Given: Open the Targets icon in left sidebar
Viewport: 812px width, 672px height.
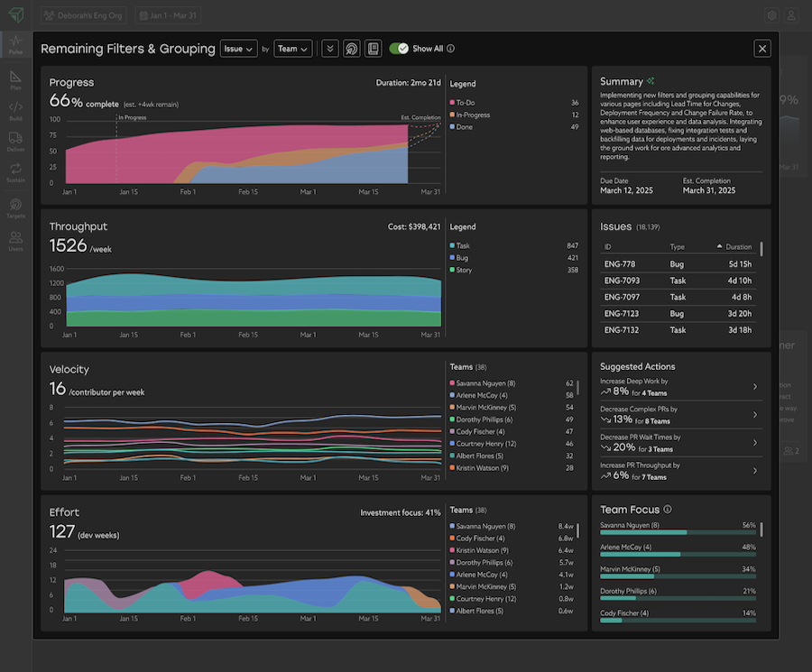Looking at the screenshot, I should (x=15, y=208).
